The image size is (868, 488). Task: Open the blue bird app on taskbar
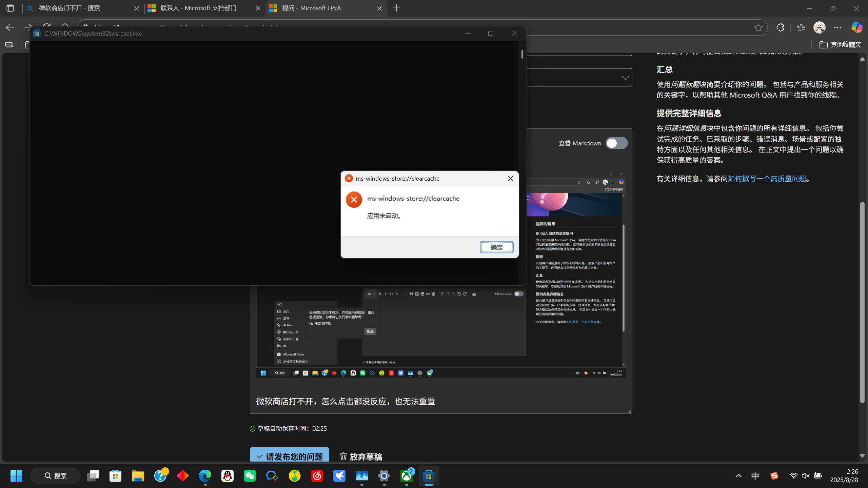coord(339,476)
